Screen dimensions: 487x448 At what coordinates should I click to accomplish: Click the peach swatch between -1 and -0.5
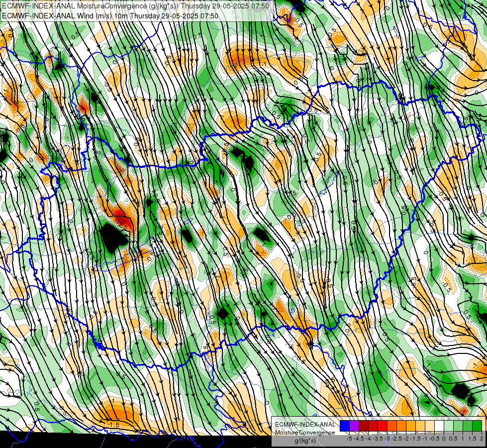tap(430, 426)
